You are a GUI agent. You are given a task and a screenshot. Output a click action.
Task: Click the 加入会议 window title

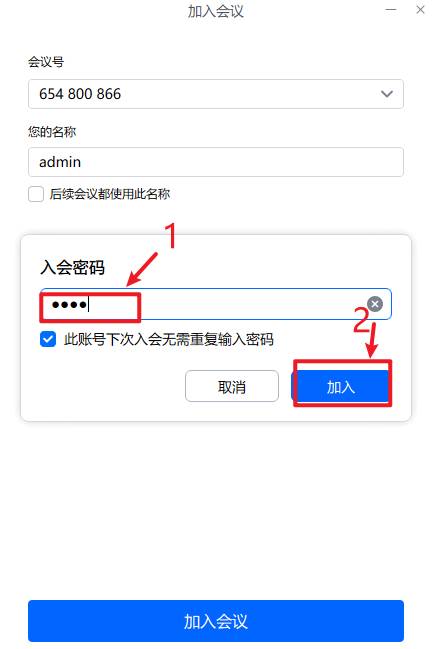coord(216,11)
